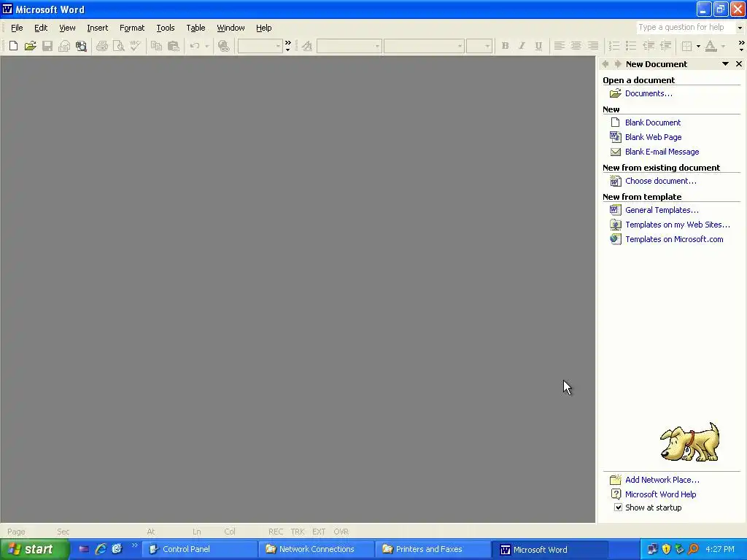This screenshot has height=560, width=747.
Task: Click the Styles and Formatting icon
Action: [x=307, y=46]
